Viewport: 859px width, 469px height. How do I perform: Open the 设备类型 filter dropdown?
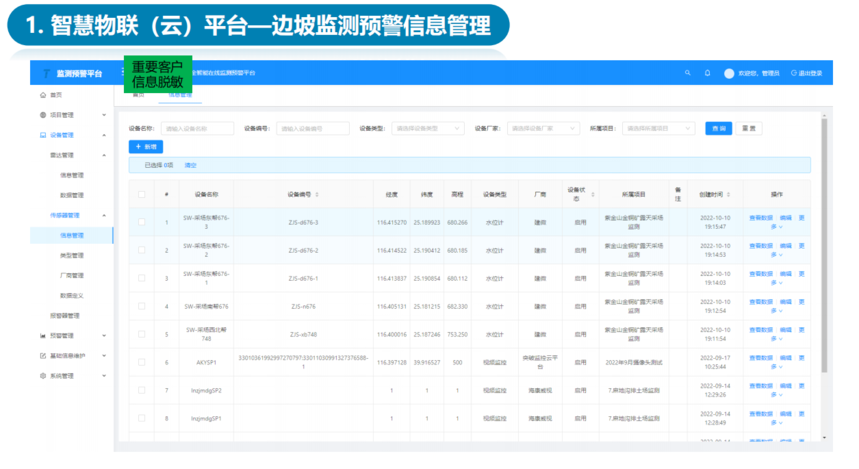pos(428,128)
